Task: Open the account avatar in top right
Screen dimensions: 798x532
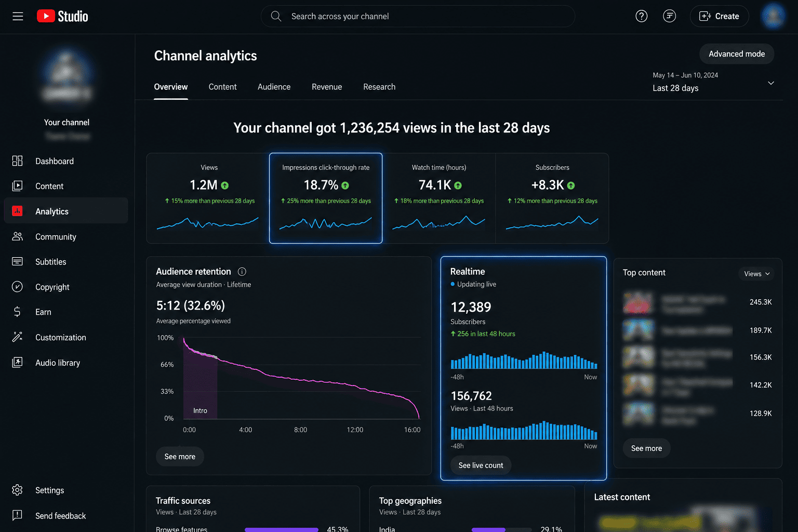Action: (773, 16)
